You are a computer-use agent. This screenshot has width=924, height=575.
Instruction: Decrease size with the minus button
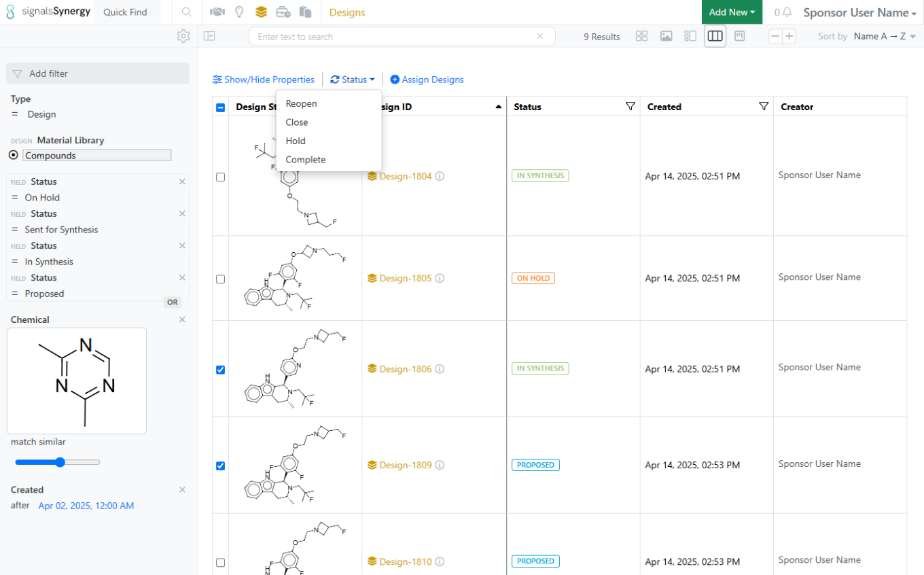coord(775,37)
